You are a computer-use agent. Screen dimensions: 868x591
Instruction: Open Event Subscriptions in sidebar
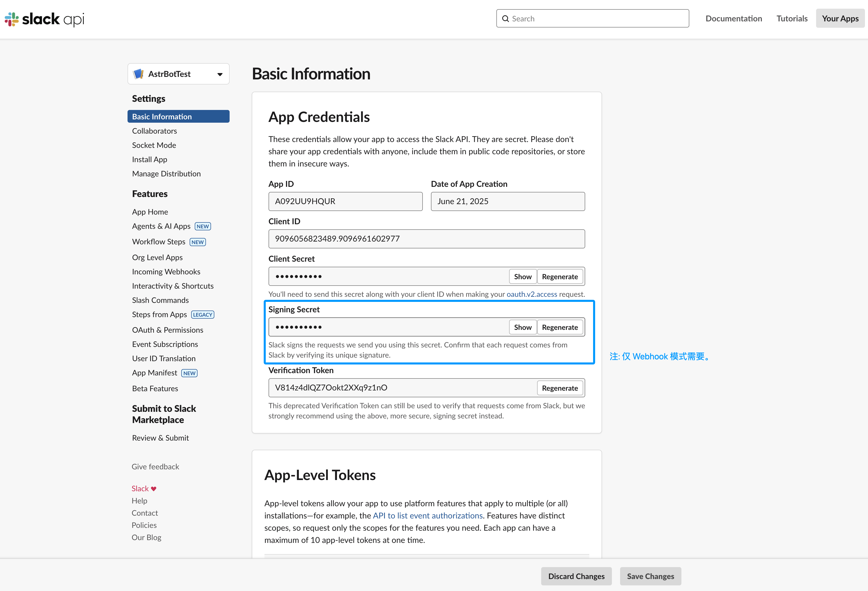point(165,344)
